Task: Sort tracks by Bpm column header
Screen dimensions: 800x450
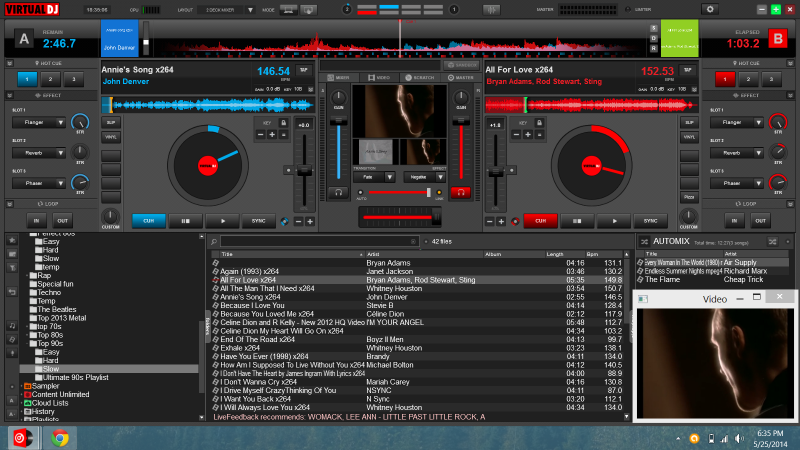Action: point(604,254)
